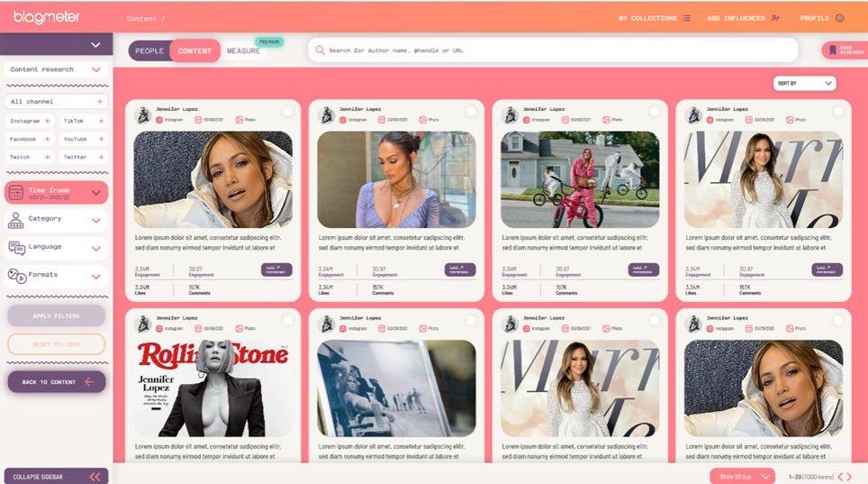Click Apply Filters button
This screenshot has height=484, width=868.
click(x=56, y=315)
